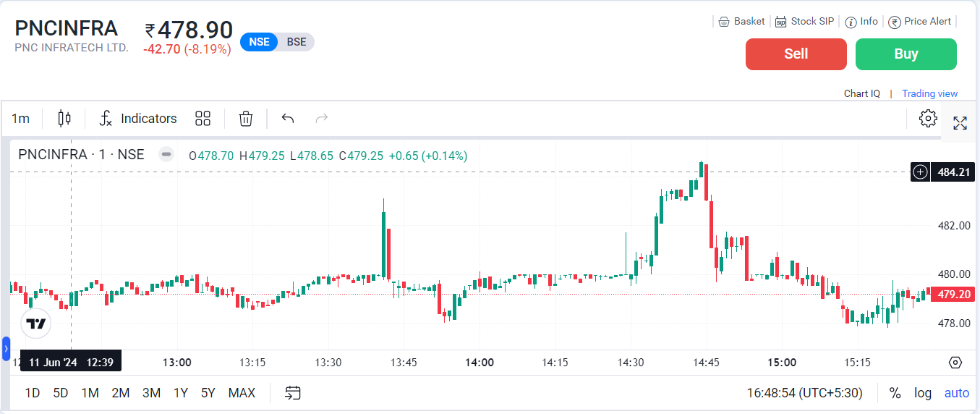980x414 pixels.
Task: Open the price scale target settings icon
Action: pyautogui.click(x=955, y=363)
